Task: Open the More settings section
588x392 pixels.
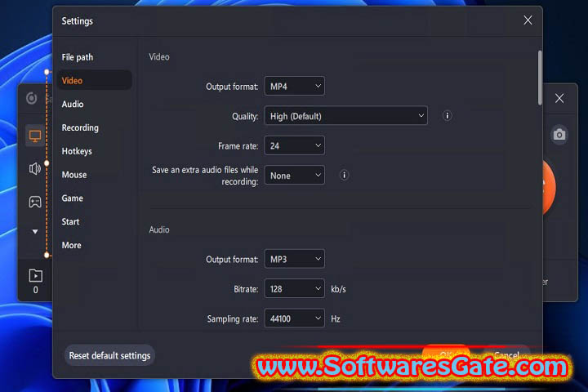Action: coord(72,245)
